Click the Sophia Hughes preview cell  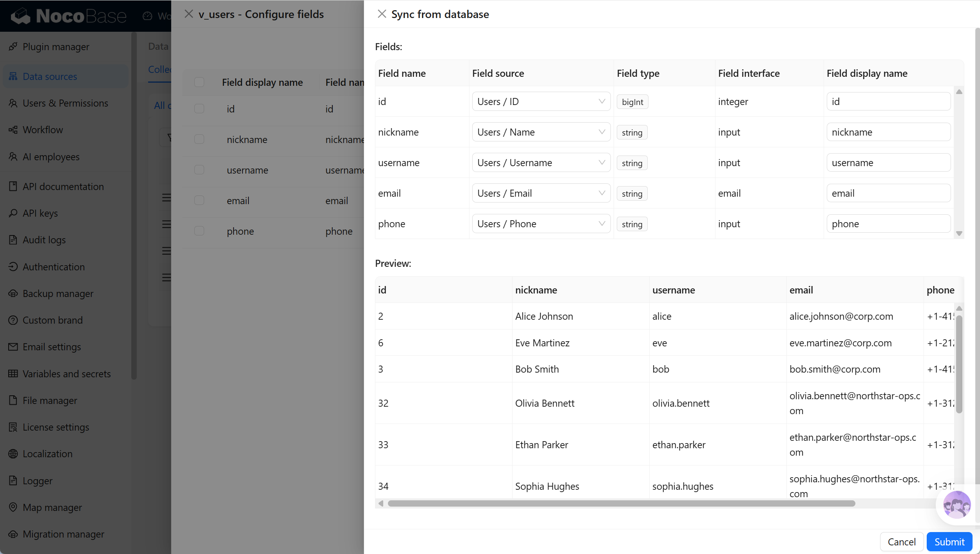click(x=580, y=486)
